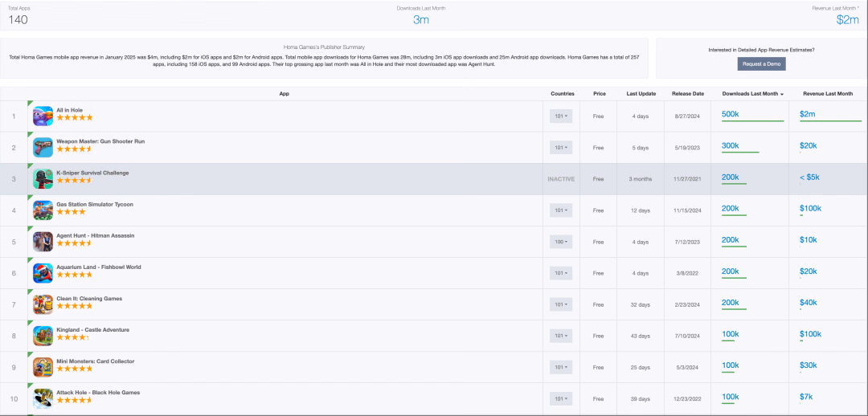Open the Kingland Castle Adventure icon
This screenshot has height=416, width=868.
(43, 336)
